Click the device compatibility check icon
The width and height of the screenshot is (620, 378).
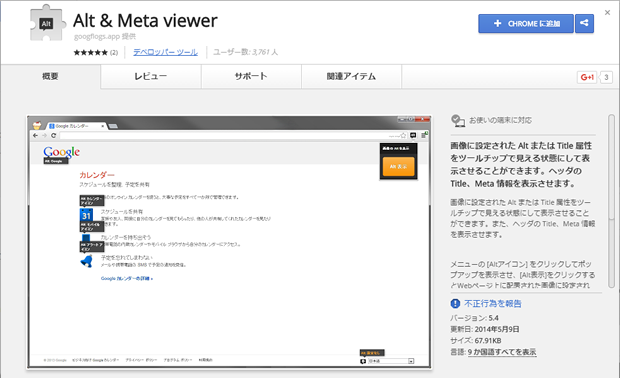tap(458, 121)
